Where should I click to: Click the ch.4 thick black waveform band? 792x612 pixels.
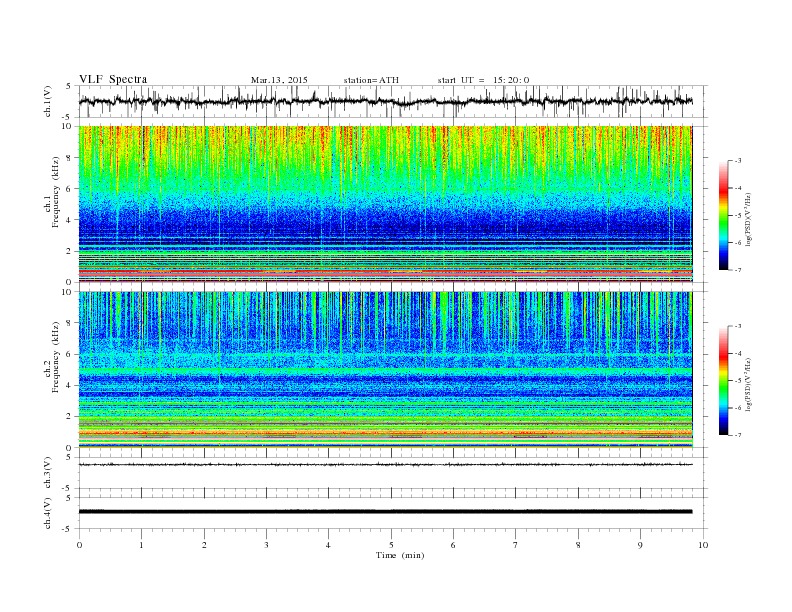pyautogui.click(x=385, y=512)
